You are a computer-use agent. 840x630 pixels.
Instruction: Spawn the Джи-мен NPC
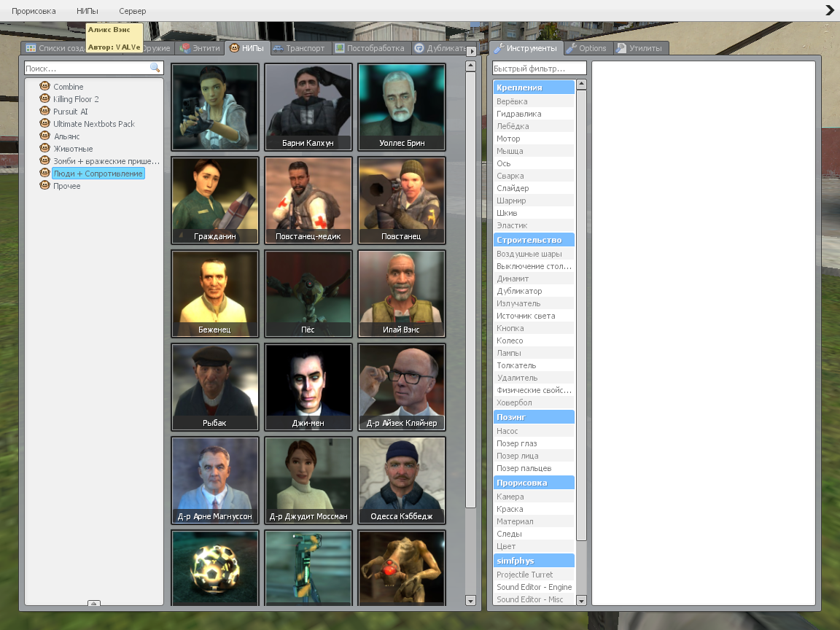pyautogui.click(x=308, y=386)
